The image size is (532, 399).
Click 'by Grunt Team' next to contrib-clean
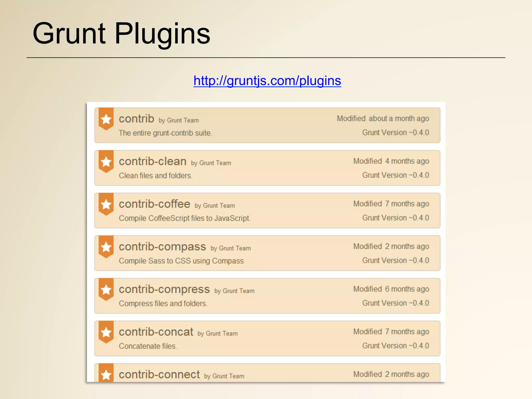pos(211,163)
